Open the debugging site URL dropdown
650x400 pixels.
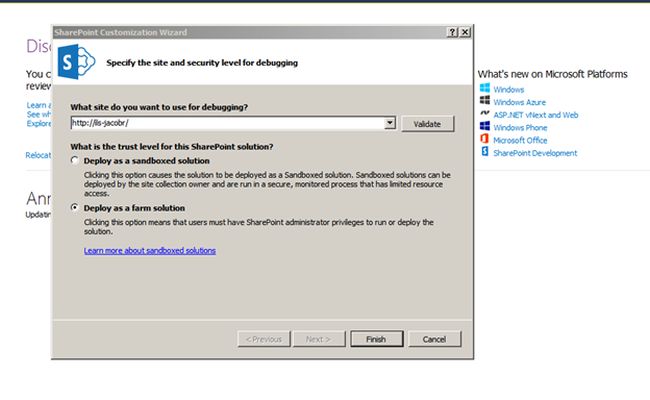(x=390, y=123)
